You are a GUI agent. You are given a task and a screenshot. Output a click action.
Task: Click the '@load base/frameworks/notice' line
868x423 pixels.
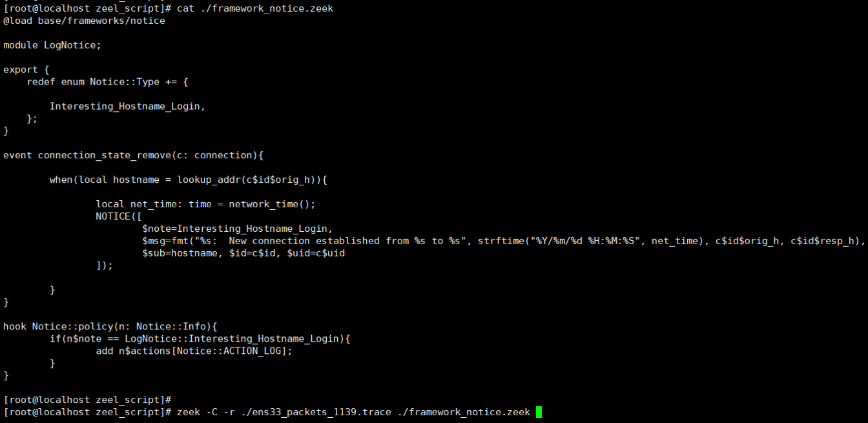(84, 21)
